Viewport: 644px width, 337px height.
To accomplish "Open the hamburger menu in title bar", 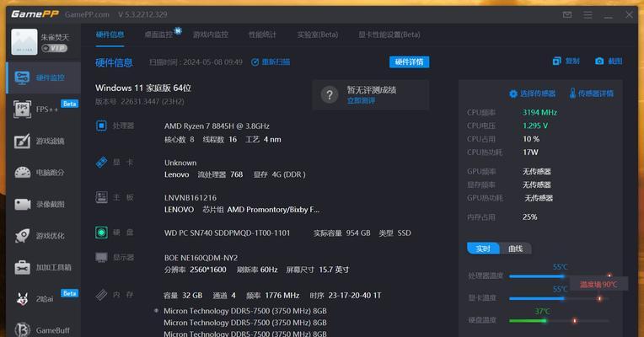I will (588, 15).
